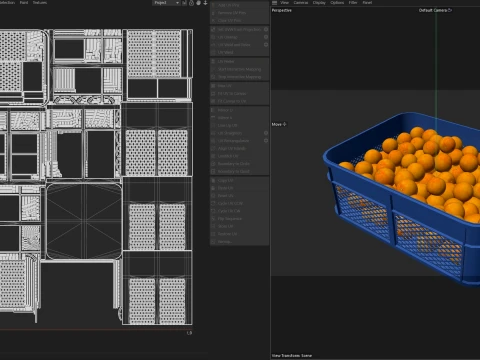480x360 pixels.
Task: Open UV Weld and Relax options gear
Action: click(x=266, y=45)
